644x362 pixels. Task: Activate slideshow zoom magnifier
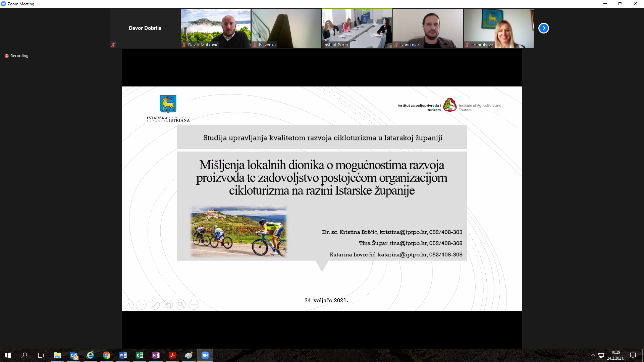181,305
